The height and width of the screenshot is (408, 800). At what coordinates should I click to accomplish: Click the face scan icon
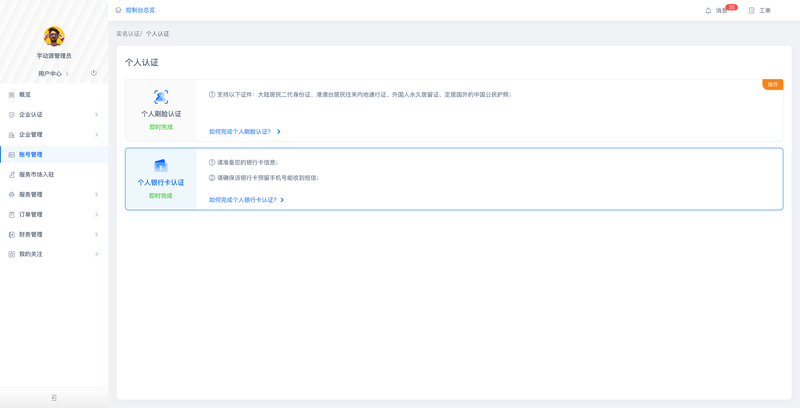161,97
